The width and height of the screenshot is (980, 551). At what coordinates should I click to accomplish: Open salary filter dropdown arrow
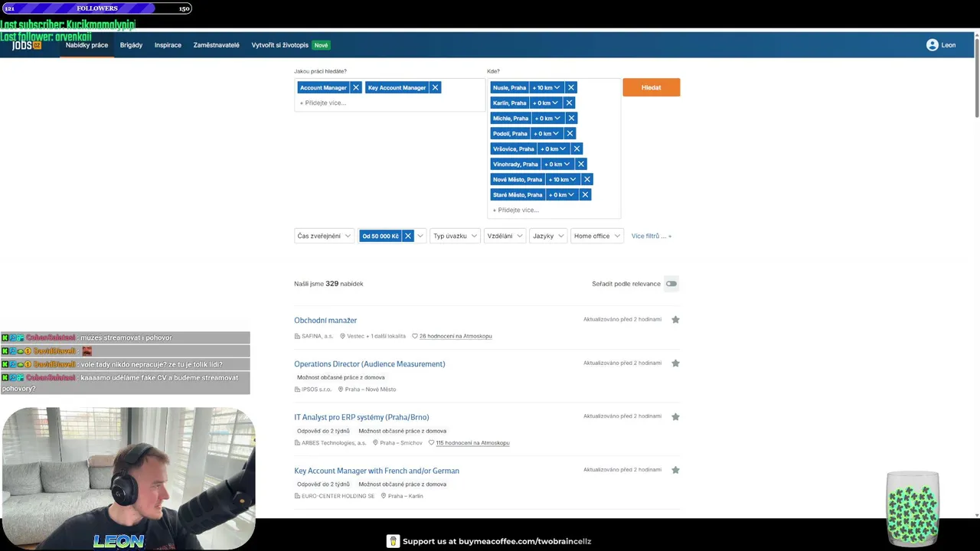pyautogui.click(x=420, y=236)
